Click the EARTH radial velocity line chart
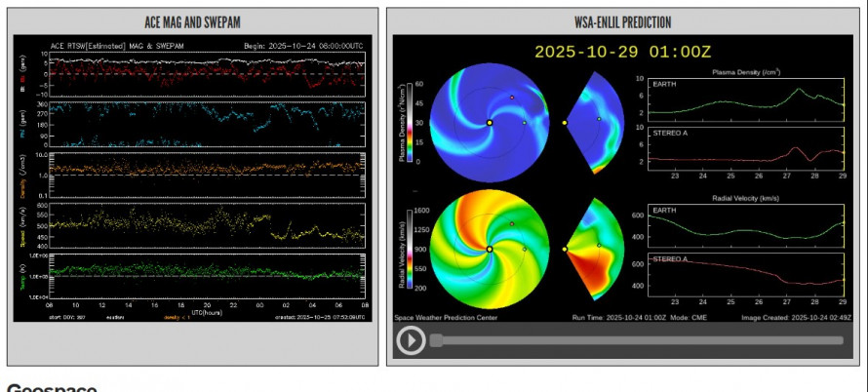Image resolution: width=868 pixels, height=392 pixels. (746, 230)
